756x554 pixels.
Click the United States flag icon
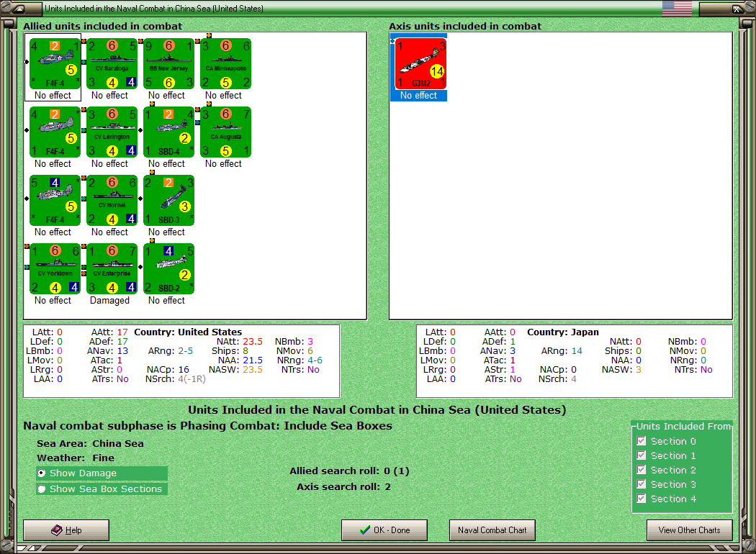677,8
